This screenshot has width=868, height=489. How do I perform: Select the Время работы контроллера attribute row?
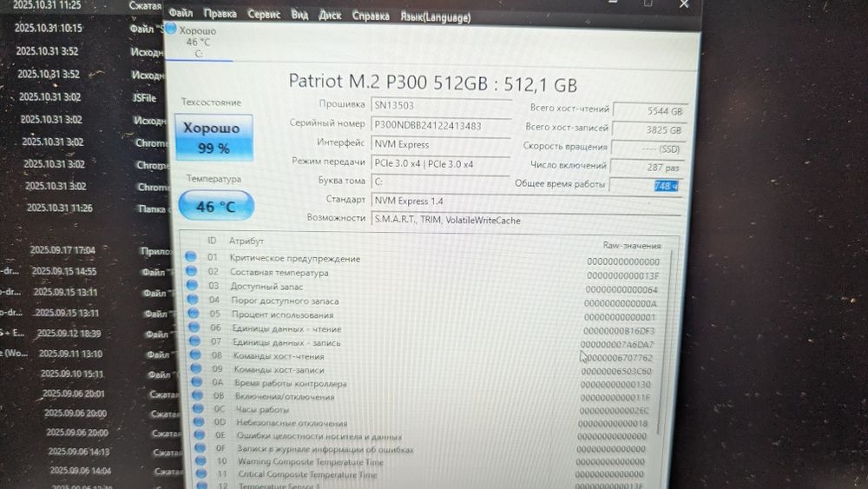point(421,383)
